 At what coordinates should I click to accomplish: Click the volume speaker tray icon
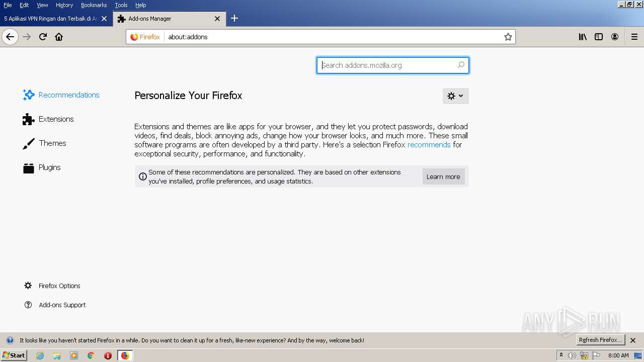[x=572, y=355]
